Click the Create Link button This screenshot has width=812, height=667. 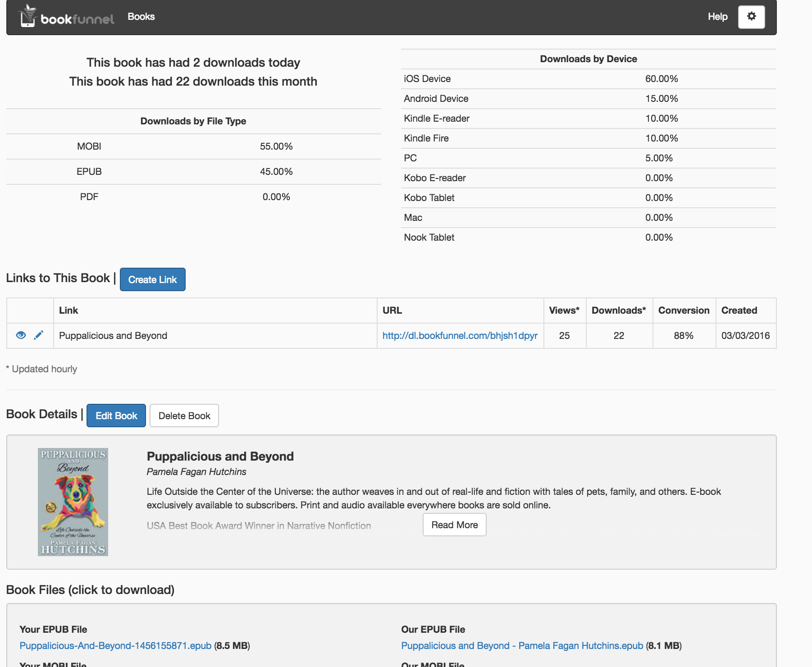pos(152,279)
